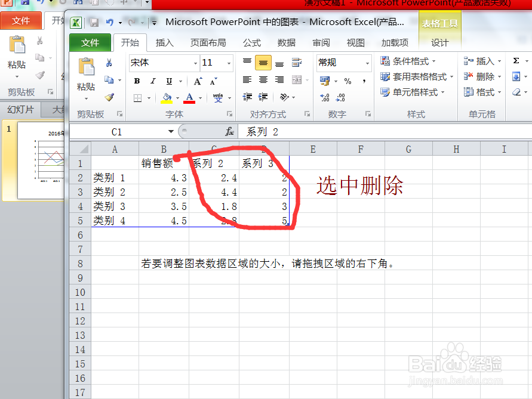This screenshot has width=532, height=399.
Task: Open the font size dropdown 11
Action: click(229, 63)
